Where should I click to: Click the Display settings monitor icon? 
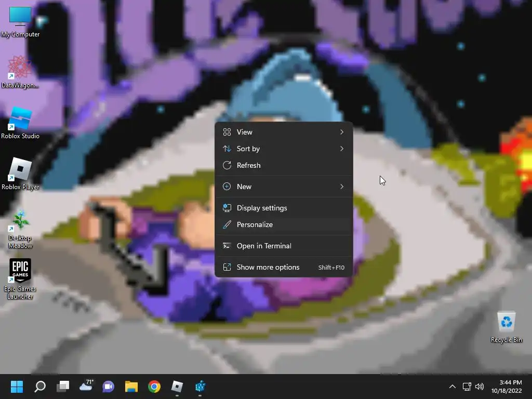pos(227,208)
